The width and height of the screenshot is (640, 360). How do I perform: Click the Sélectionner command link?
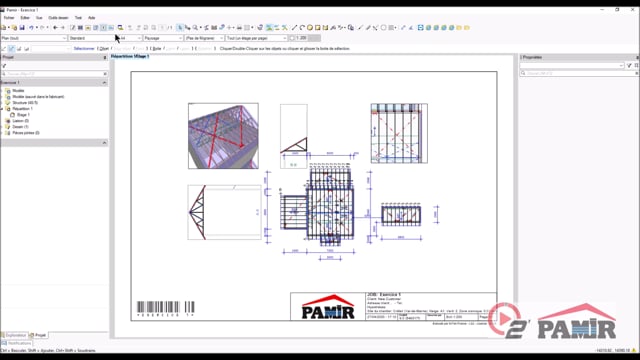[84, 49]
